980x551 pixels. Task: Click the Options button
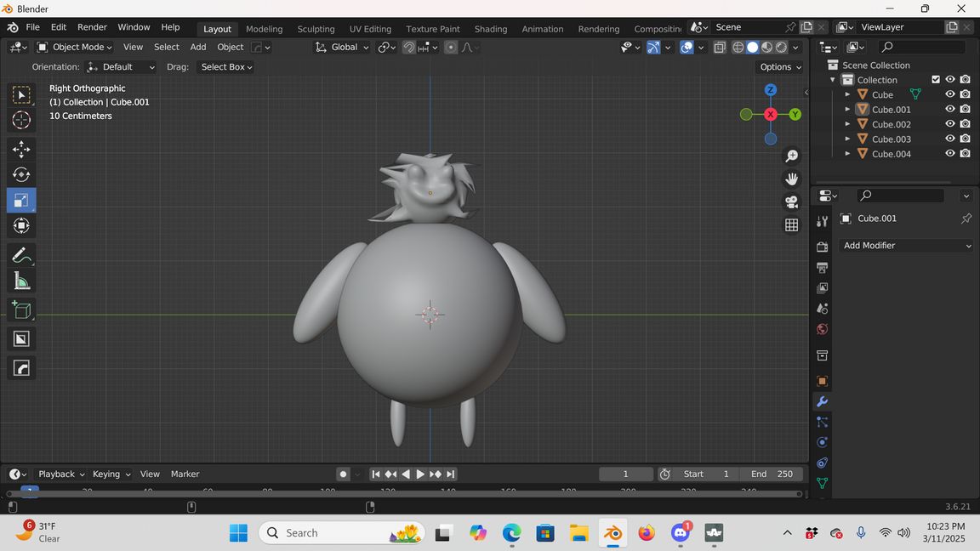779,67
